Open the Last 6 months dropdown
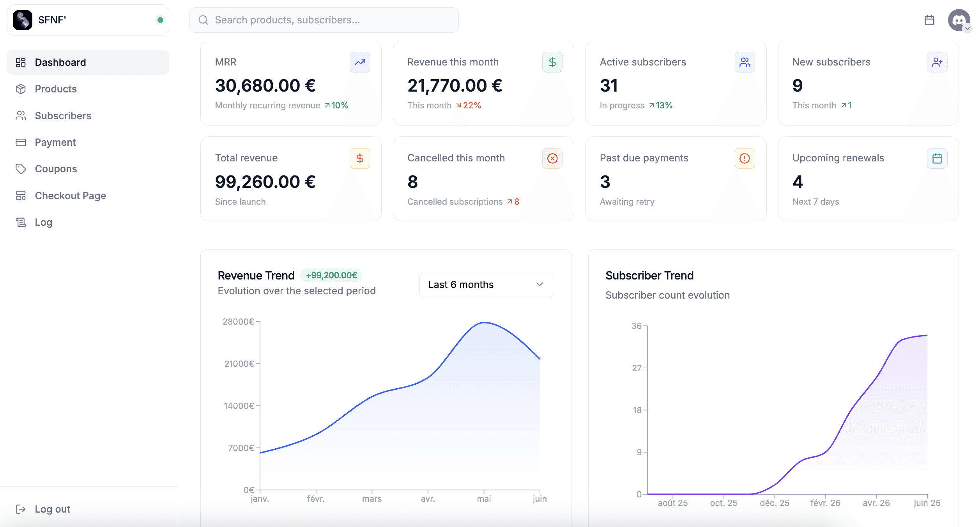This screenshot has height=527, width=980. [486, 285]
